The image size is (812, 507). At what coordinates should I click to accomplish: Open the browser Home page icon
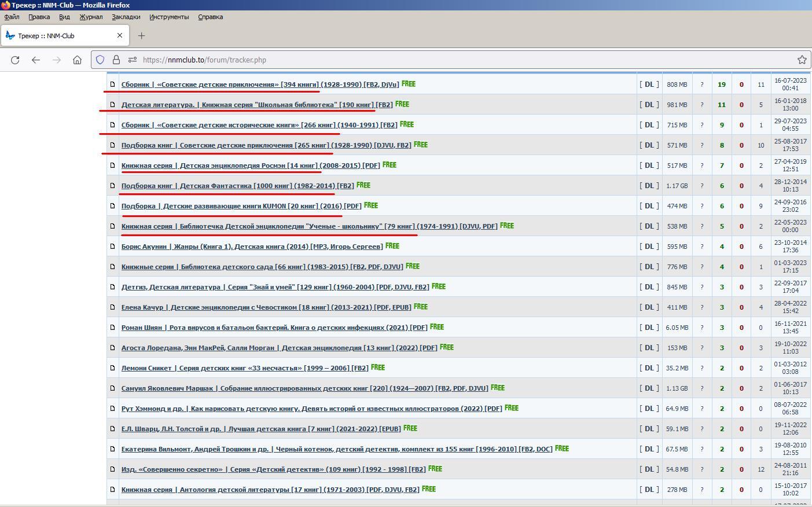(77, 60)
